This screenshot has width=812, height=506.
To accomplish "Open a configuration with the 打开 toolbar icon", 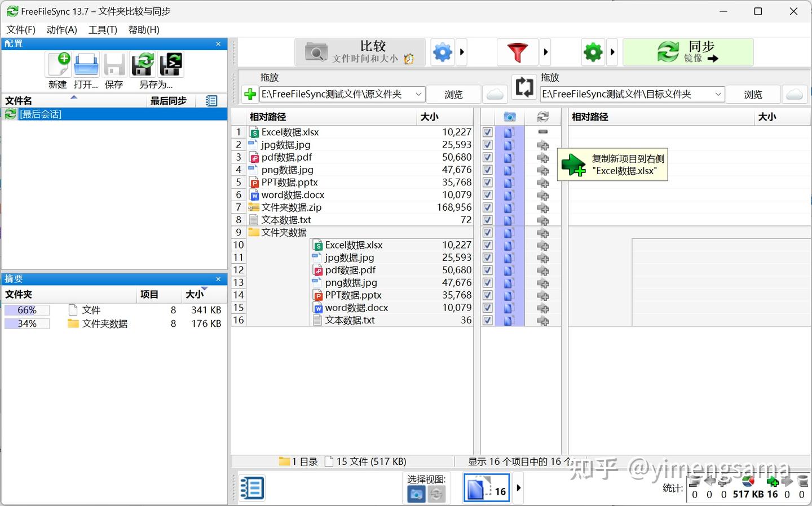I will coord(86,64).
